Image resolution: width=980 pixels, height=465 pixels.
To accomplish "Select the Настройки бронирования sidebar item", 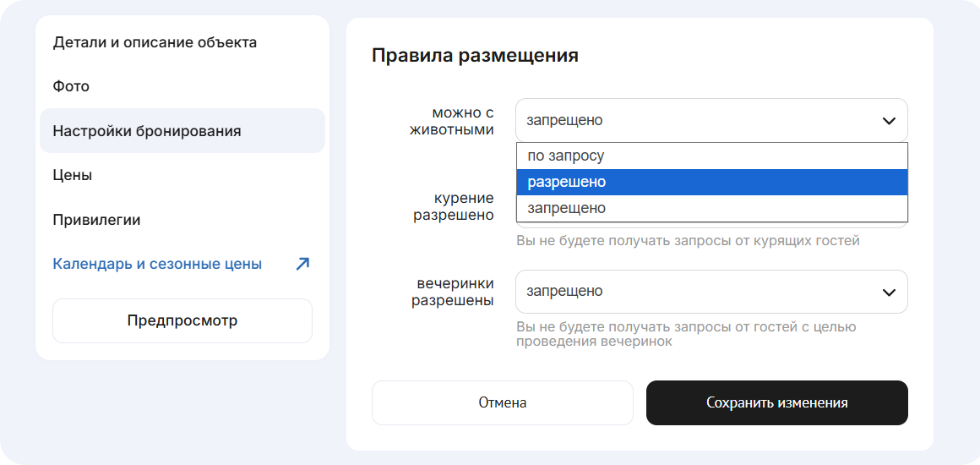I will tap(147, 131).
